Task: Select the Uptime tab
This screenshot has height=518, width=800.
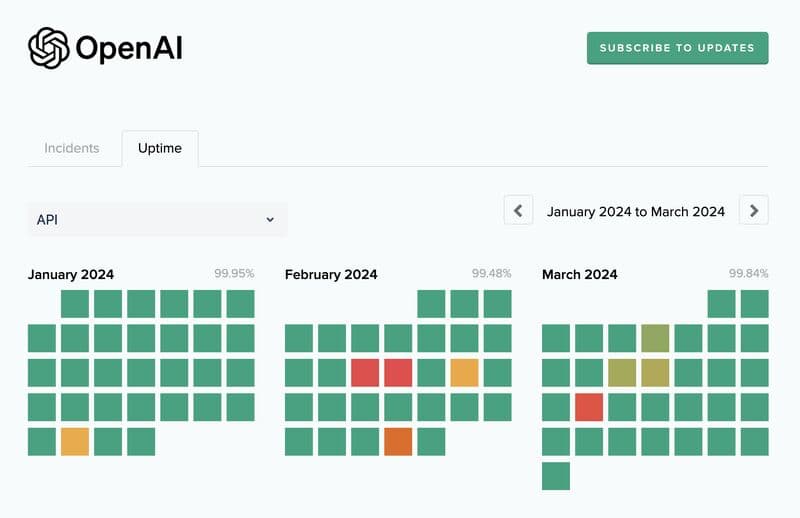Action: (160, 148)
